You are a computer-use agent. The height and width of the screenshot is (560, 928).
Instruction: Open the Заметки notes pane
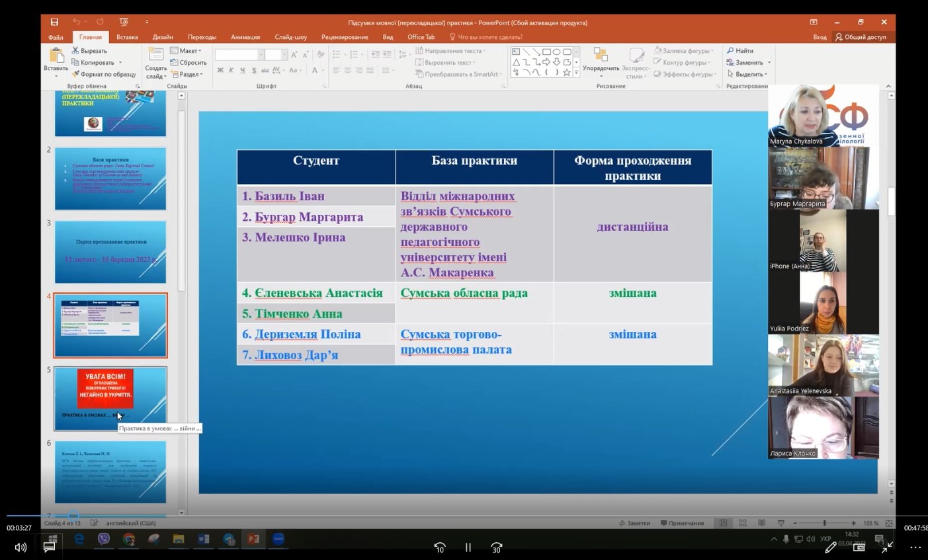coord(634,523)
